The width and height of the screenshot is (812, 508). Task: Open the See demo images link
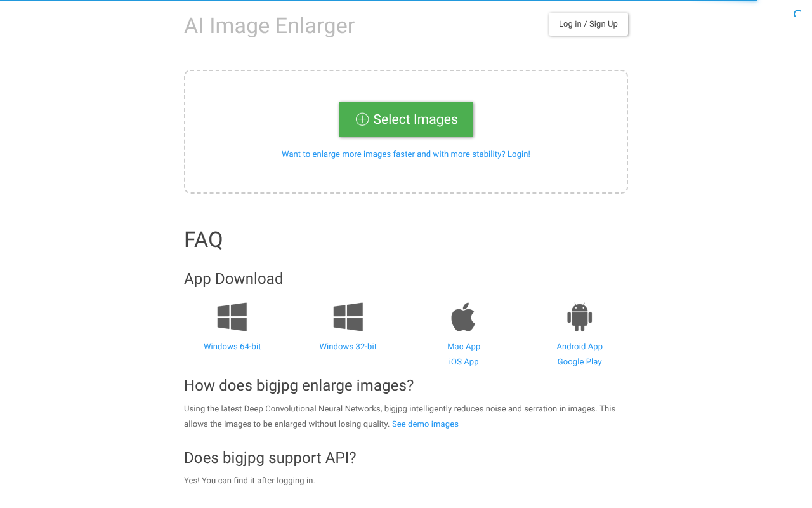pos(425,424)
